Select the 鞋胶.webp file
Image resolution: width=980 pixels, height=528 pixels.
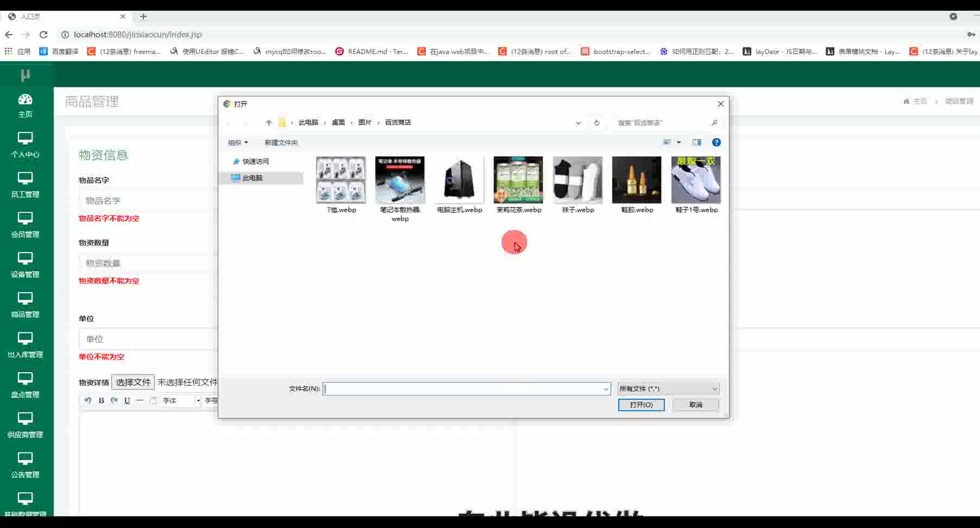point(637,185)
